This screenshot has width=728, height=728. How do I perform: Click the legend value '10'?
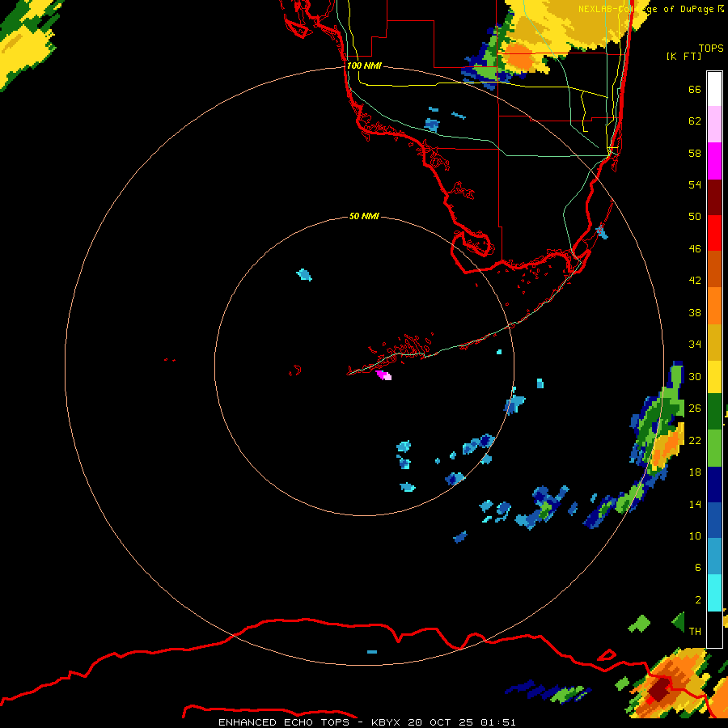(x=695, y=535)
